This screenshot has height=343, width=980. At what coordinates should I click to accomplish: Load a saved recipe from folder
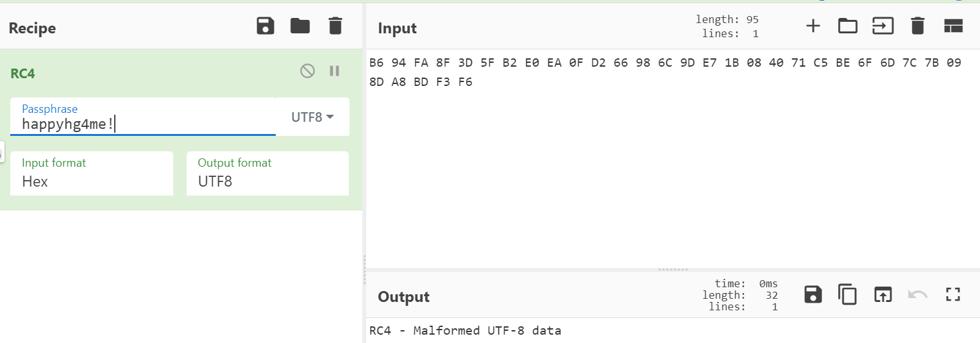[x=300, y=26]
